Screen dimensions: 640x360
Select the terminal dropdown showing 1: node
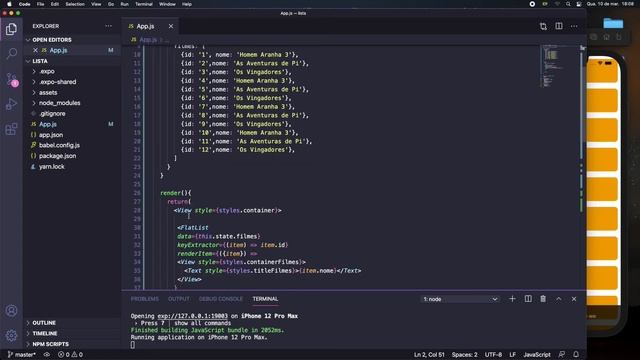(460, 299)
